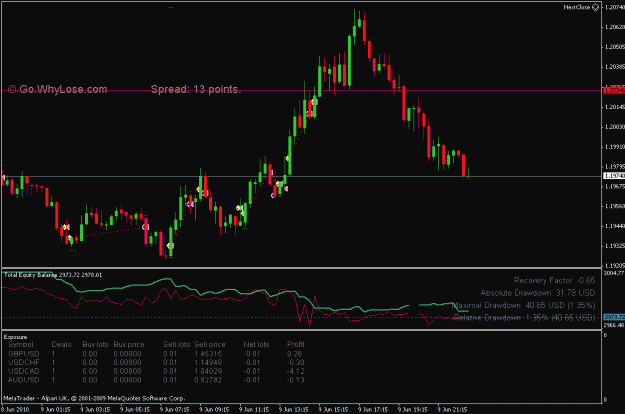Viewport: 625px width, 414px height.
Task: Click the Sell lots column header
Action: (177, 344)
